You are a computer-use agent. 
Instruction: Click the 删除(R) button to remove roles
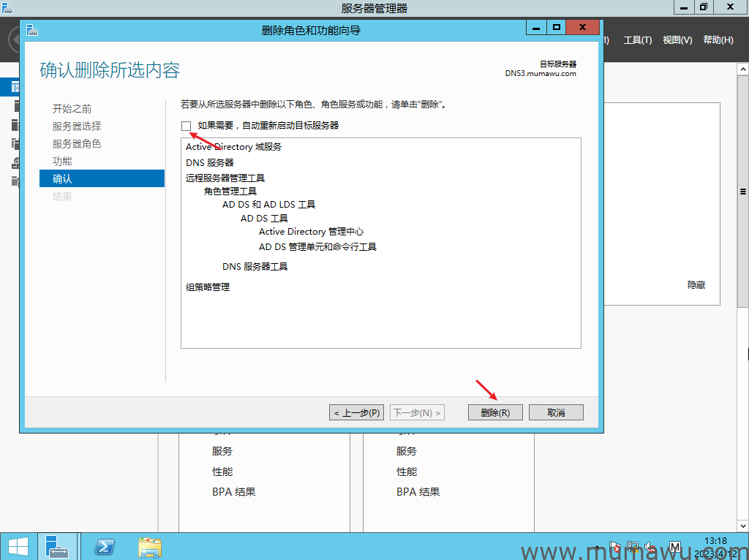click(x=495, y=412)
